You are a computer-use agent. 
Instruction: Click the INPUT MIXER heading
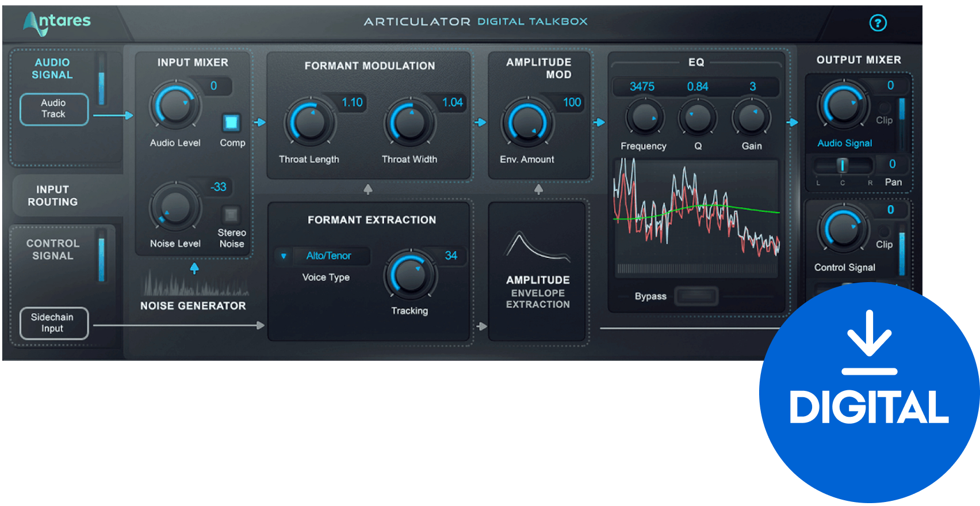coord(193,62)
